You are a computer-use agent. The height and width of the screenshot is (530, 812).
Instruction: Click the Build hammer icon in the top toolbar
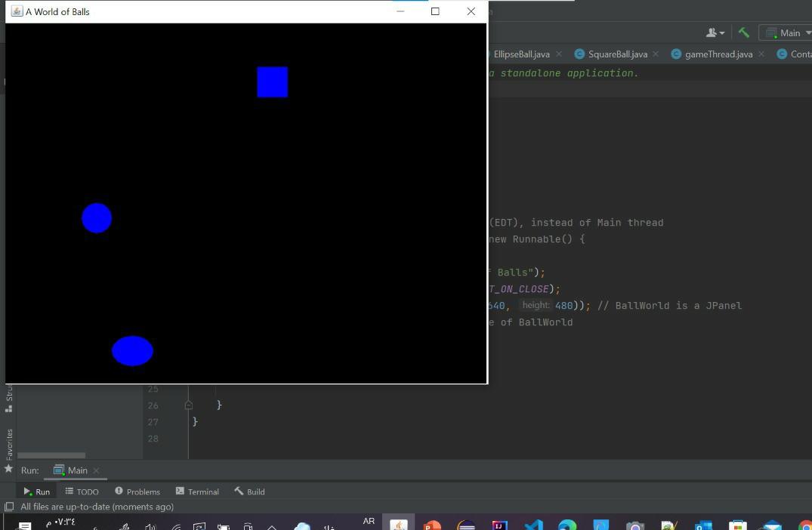(743, 32)
